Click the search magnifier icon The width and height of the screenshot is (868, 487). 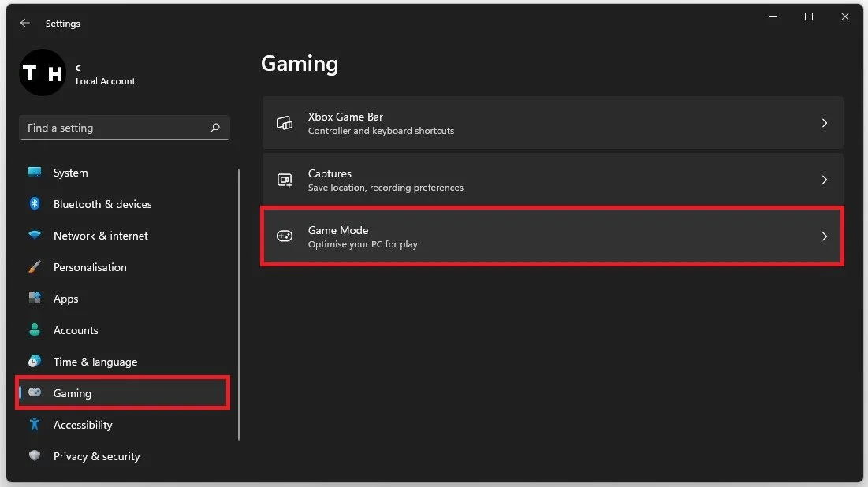[x=215, y=128]
